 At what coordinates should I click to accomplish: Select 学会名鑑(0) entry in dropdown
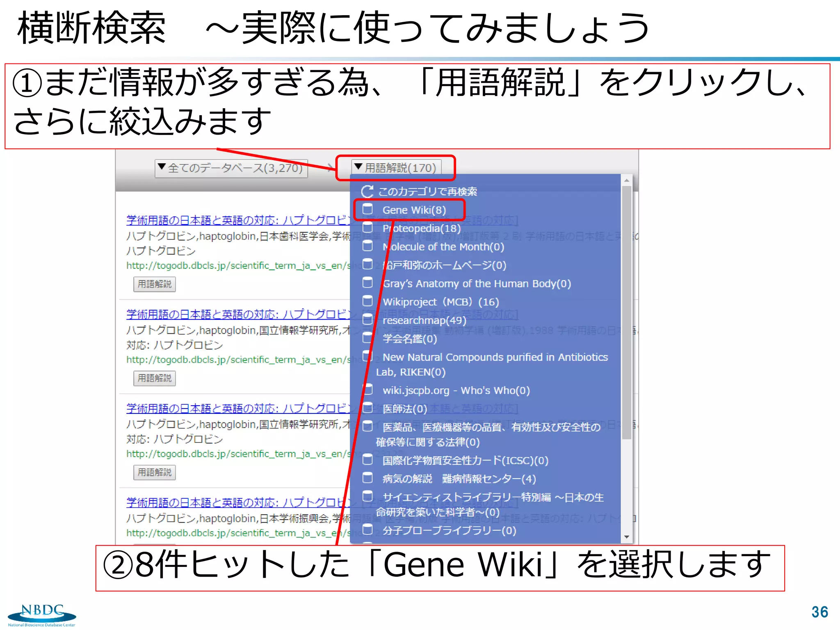(x=409, y=339)
